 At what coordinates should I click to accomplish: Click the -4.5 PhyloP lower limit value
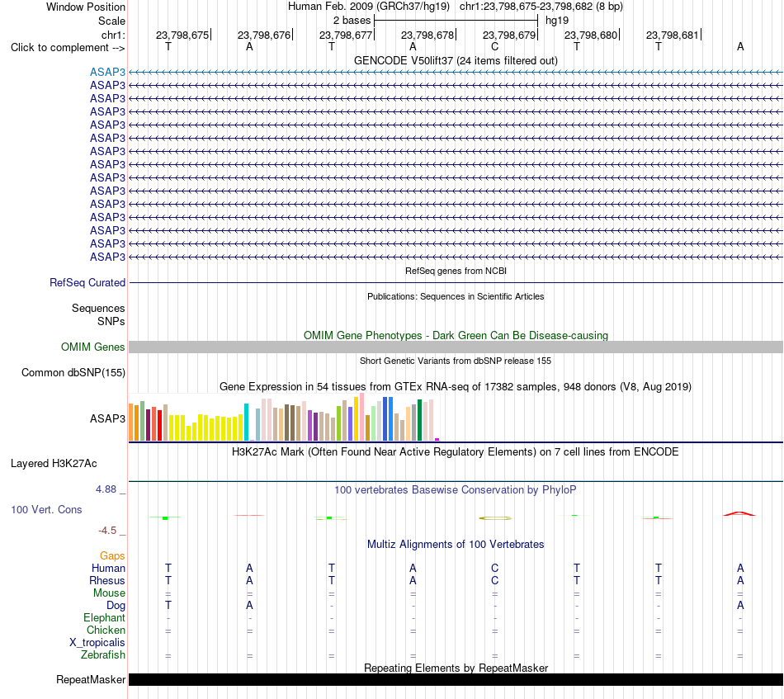(x=107, y=531)
